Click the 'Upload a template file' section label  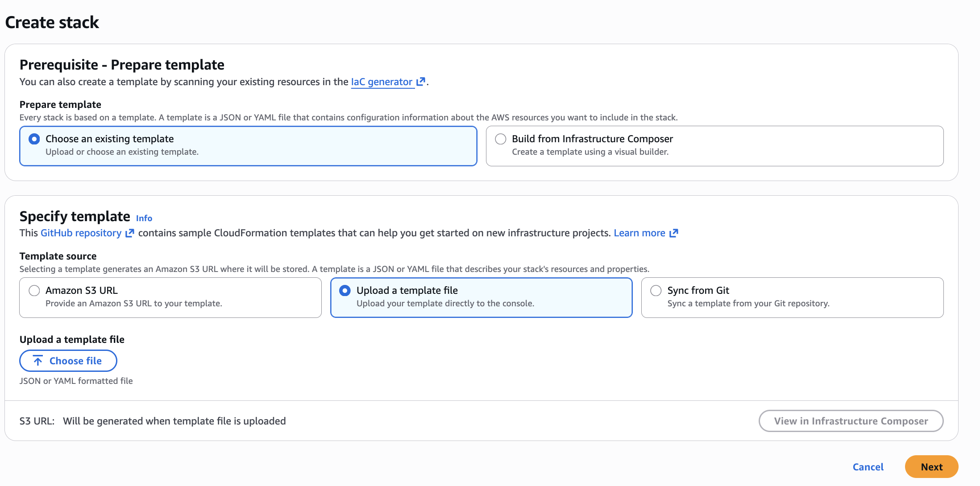click(x=72, y=340)
